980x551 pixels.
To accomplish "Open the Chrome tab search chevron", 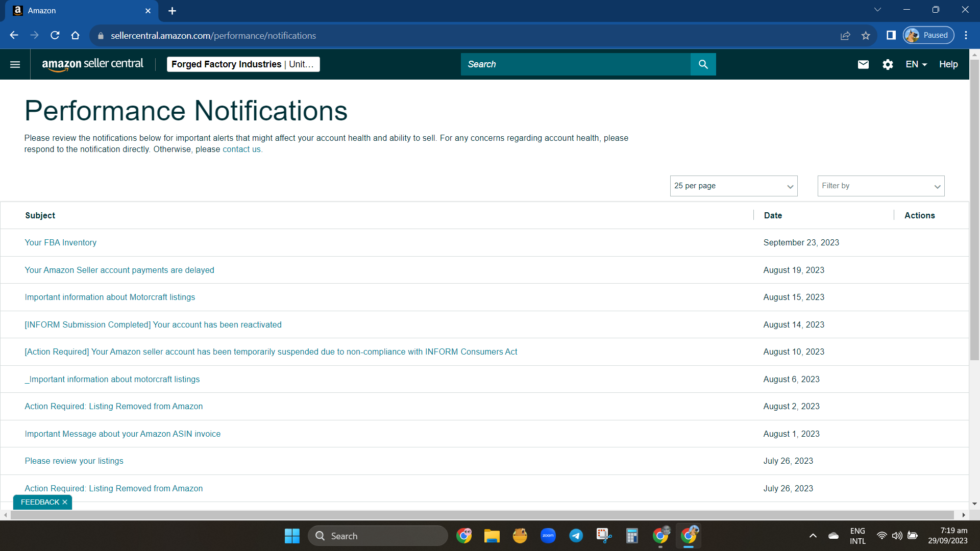I will coord(878,10).
